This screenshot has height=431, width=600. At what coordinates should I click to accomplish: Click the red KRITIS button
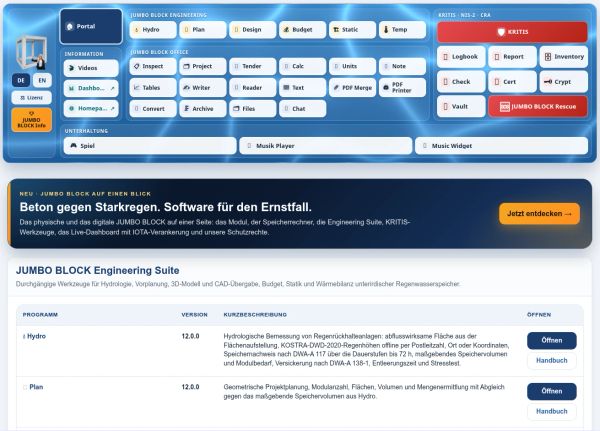pos(512,32)
